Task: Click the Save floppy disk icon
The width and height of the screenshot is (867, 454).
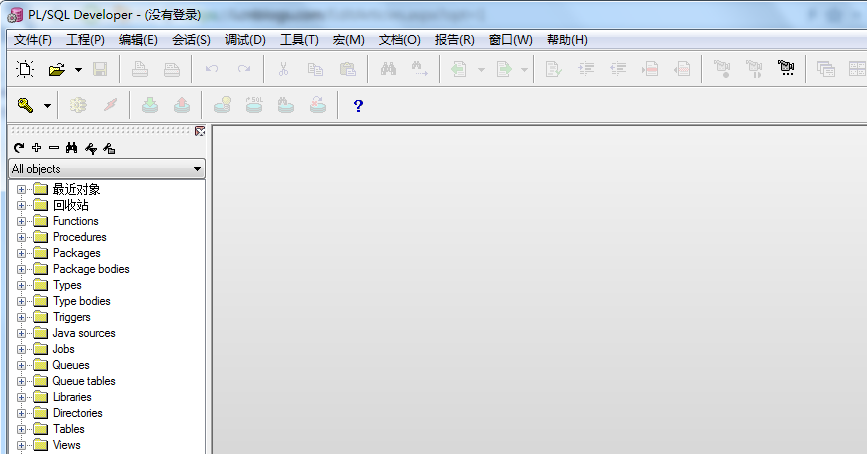Action: [100, 69]
